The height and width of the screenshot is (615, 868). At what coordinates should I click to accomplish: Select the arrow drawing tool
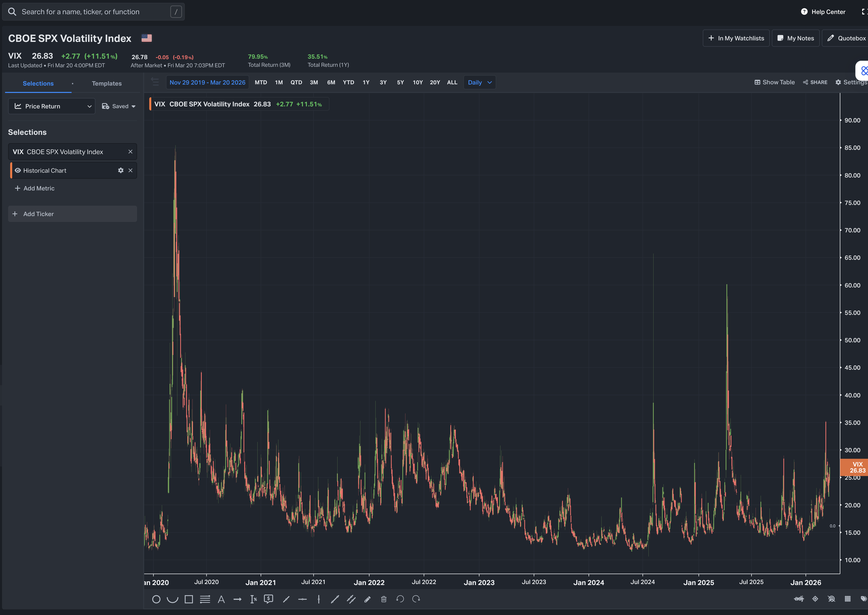pyautogui.click(x=237, y=599)
